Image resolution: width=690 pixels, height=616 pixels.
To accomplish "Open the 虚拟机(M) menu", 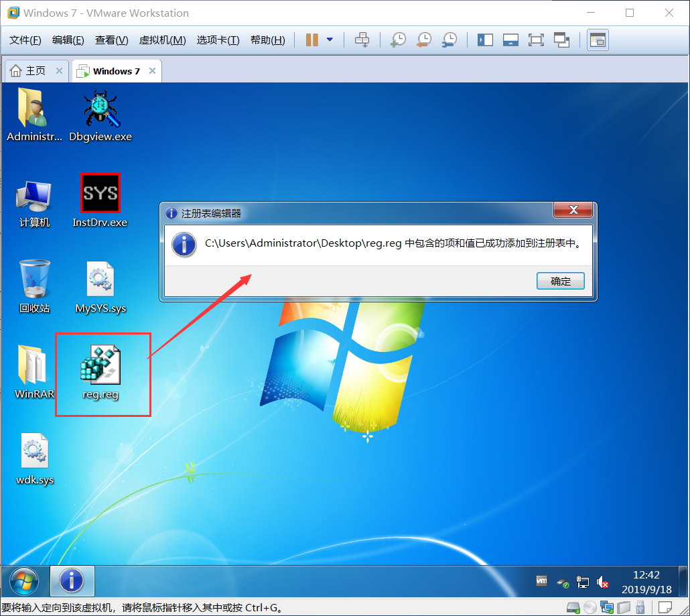I will tap(162, 40).
